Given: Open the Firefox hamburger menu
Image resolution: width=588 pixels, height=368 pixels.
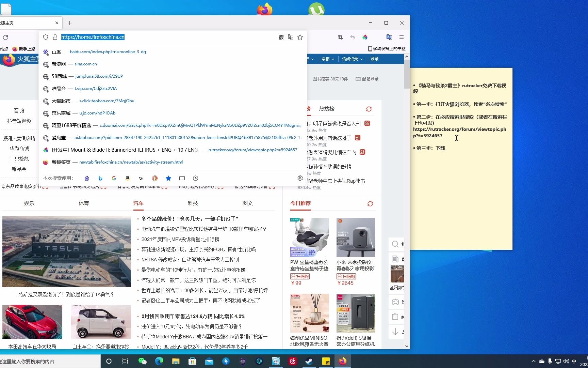Looking at the screenshot, I should click(x=402, y=37).
